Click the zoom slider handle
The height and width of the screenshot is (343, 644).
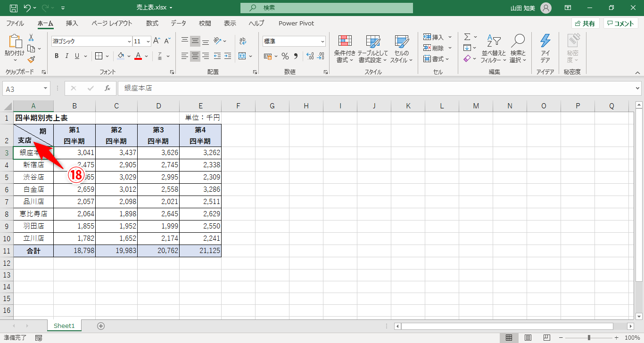[x=589, y=338]
